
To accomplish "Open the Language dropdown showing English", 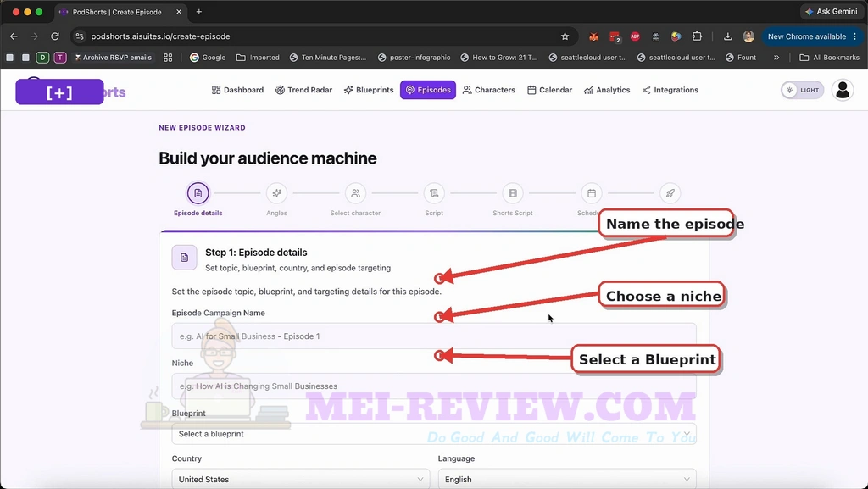I will click(567, 479).
